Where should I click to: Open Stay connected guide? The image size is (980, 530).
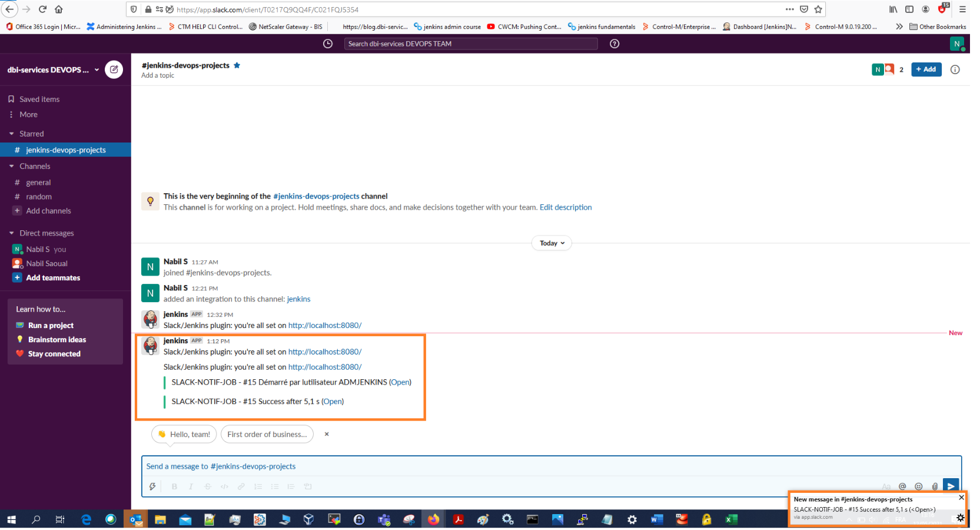54,353
